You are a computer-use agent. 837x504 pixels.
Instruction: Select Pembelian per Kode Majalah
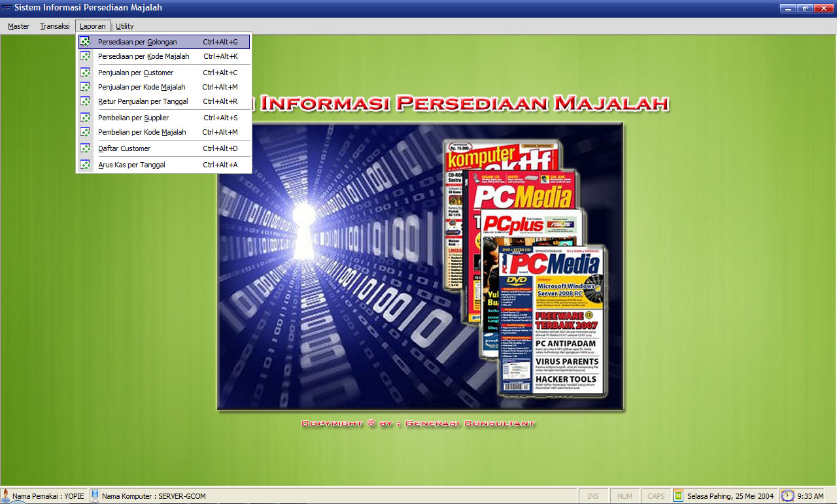point(142,132)
